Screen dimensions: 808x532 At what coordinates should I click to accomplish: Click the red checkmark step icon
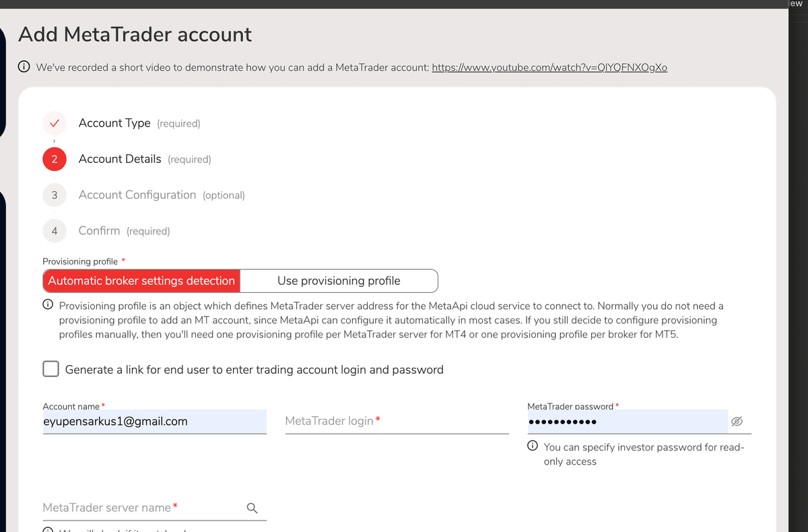click(x=55, y=123)
